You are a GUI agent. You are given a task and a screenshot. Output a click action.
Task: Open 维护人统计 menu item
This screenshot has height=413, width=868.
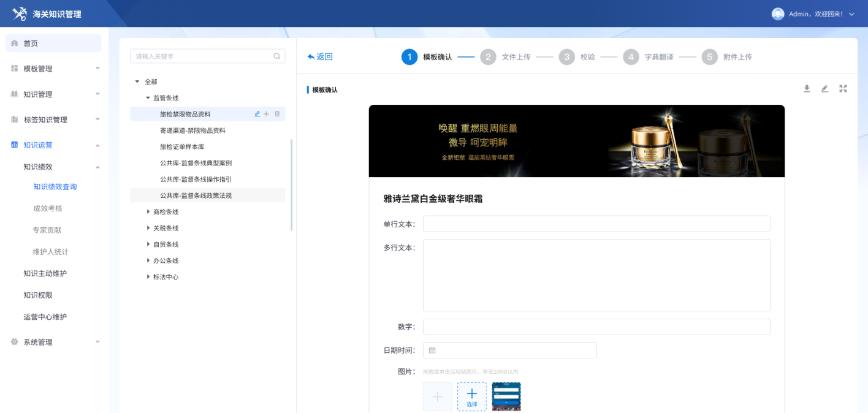coord(51,252)
